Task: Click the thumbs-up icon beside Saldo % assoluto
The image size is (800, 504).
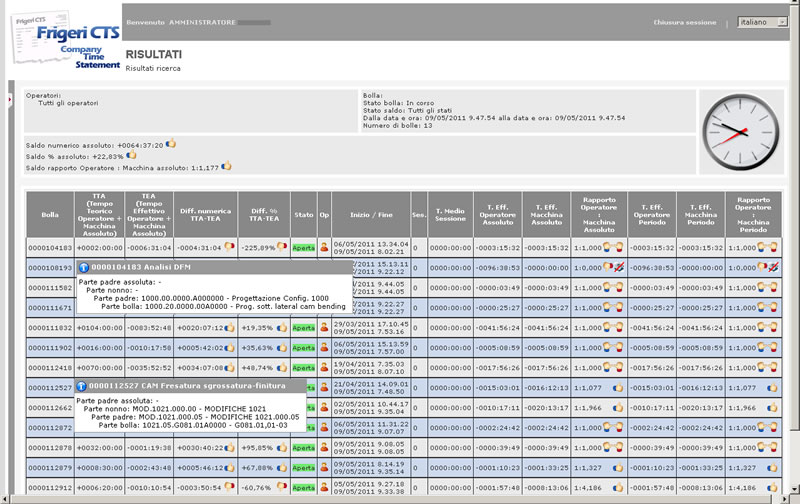Action: pos(130,155)
